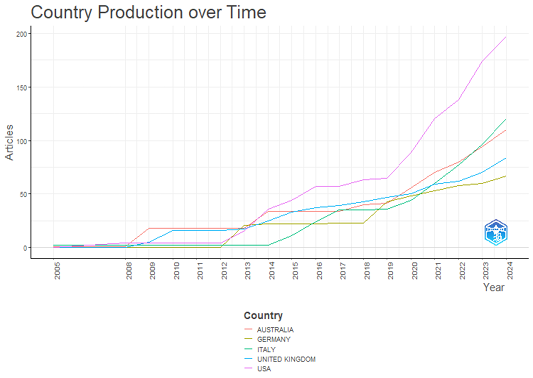Viewport: 533px width, 378px height.
Task: Click the 2005 x-axis tick label
Action: pos(57,270)
